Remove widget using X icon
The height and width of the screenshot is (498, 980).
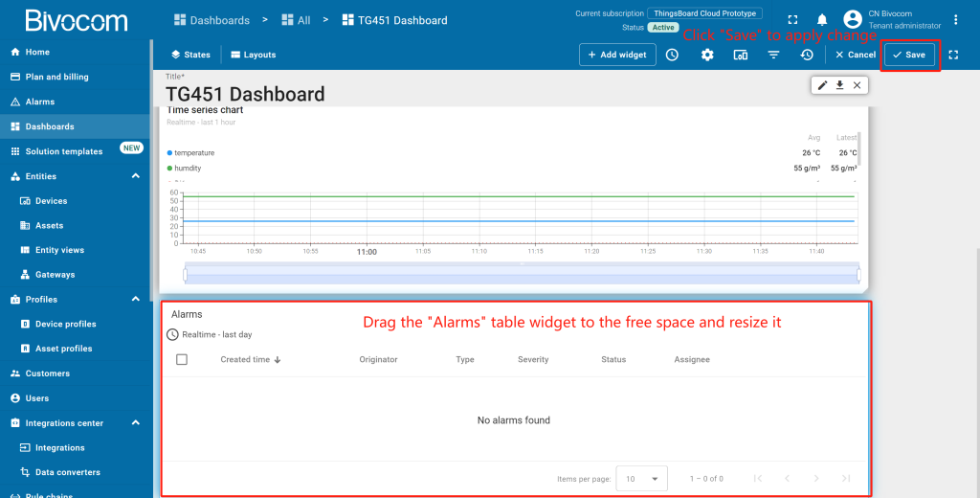pos(857,85)
